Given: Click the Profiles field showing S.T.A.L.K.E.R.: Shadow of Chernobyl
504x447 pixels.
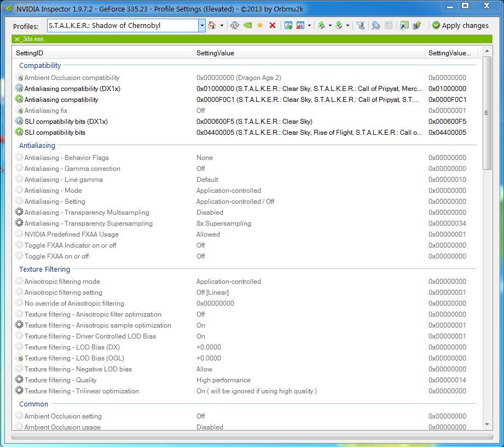Looking at the screenshot, I should click(x=123, y=25).
